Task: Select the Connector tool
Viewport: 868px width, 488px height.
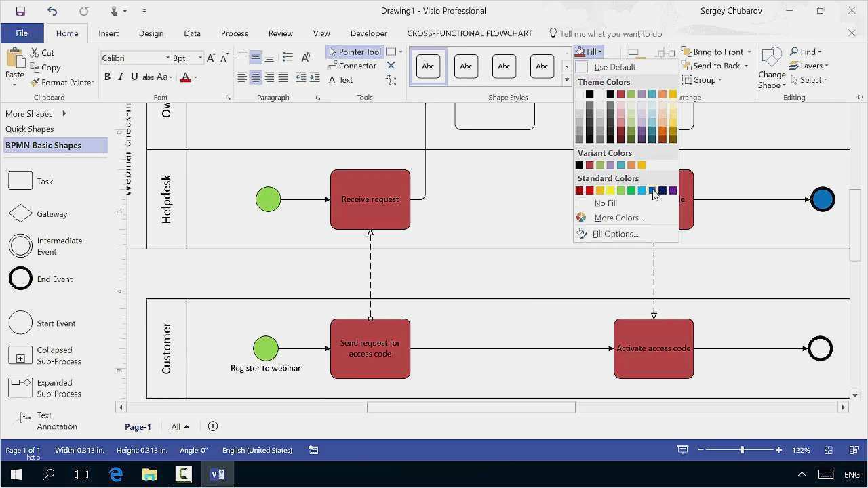Action: coord(352,66)
